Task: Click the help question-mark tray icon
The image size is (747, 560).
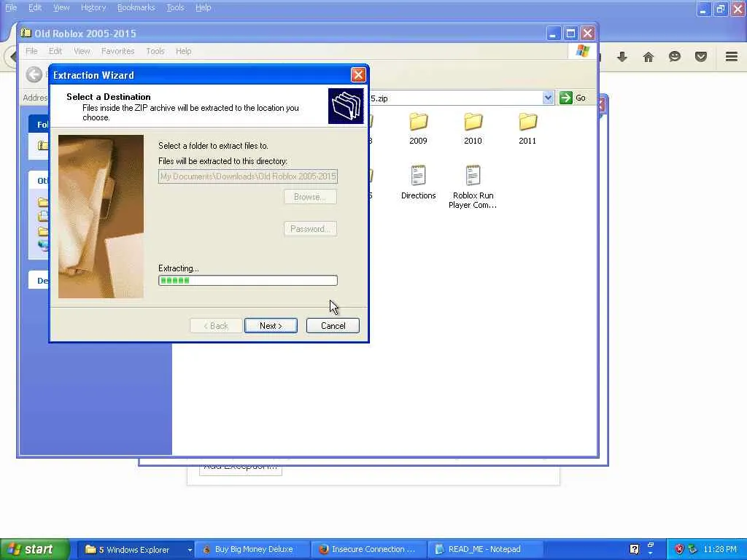Action: (x=634, y=549)
